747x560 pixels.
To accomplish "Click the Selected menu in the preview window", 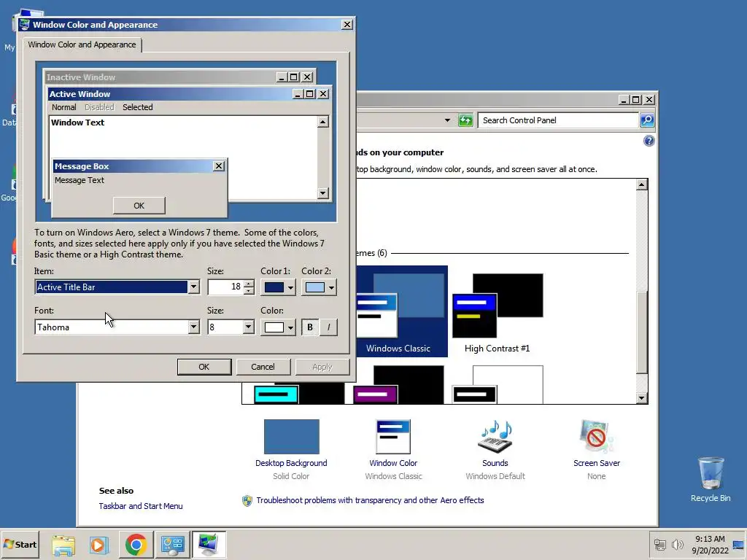I will 138,107.
